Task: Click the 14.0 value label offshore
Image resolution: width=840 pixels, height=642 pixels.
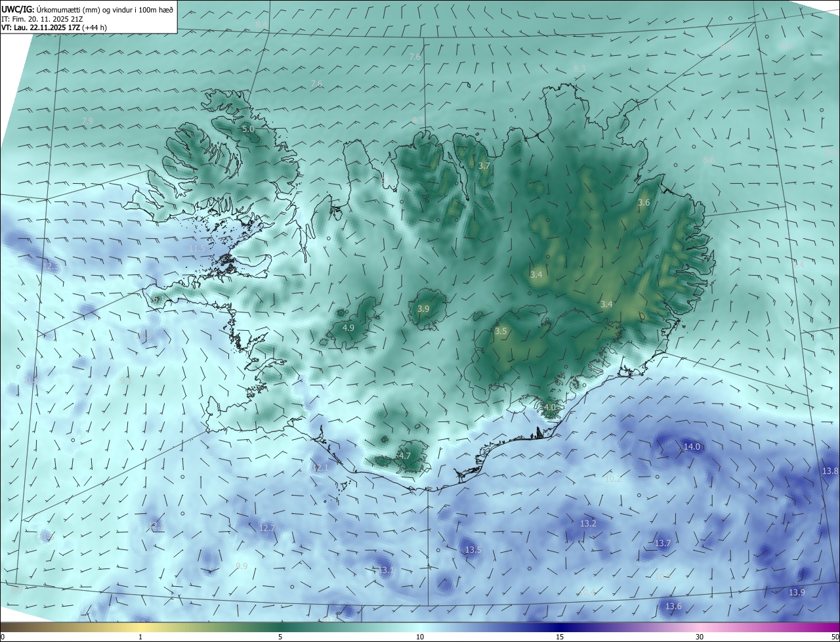Action: point(692,447)
